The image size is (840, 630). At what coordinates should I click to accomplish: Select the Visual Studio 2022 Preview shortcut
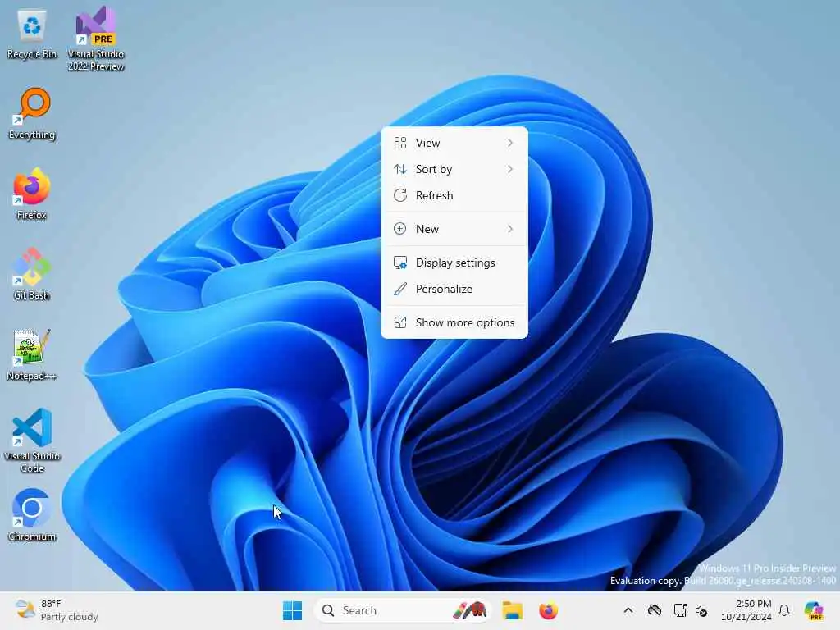coord(96,39)
